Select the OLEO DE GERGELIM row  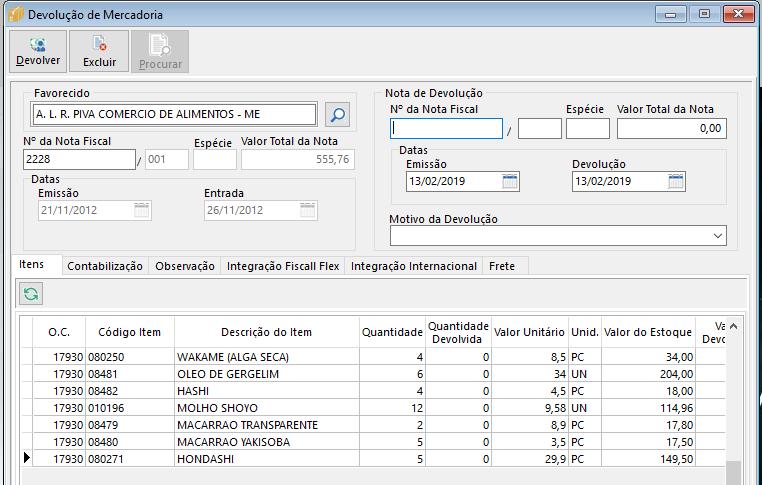[373, 374]
